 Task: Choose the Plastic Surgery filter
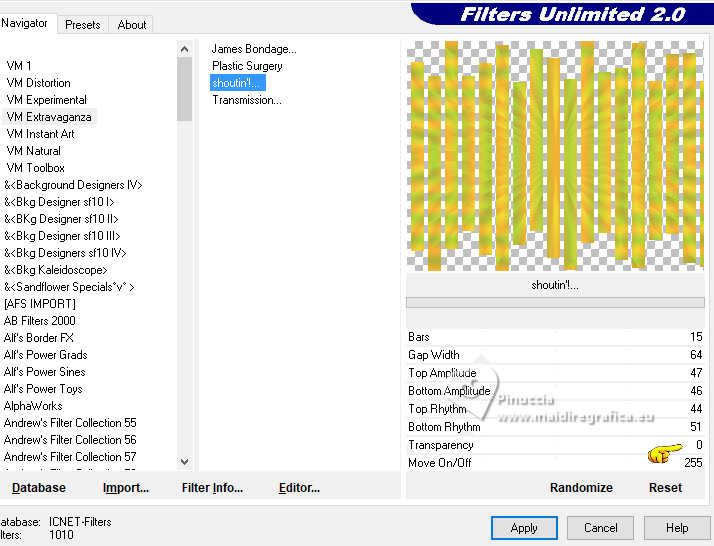247,66
